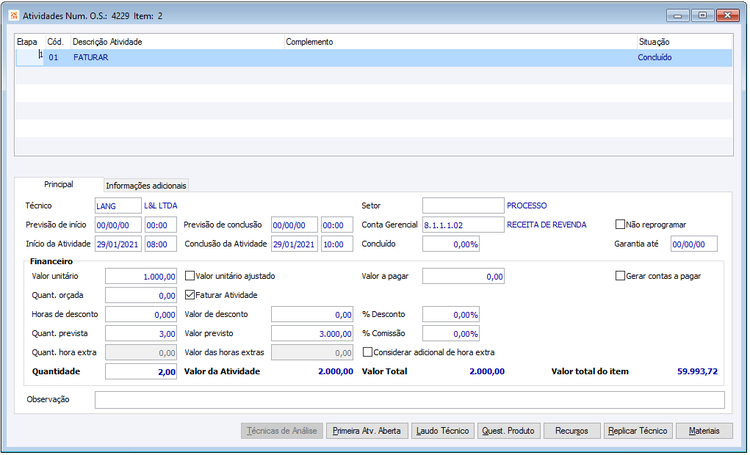The width and height of the screenshot is (750, 455).
Task: Uncheck the Faturar Atividade checkbox
Action: tap(192, 295)
